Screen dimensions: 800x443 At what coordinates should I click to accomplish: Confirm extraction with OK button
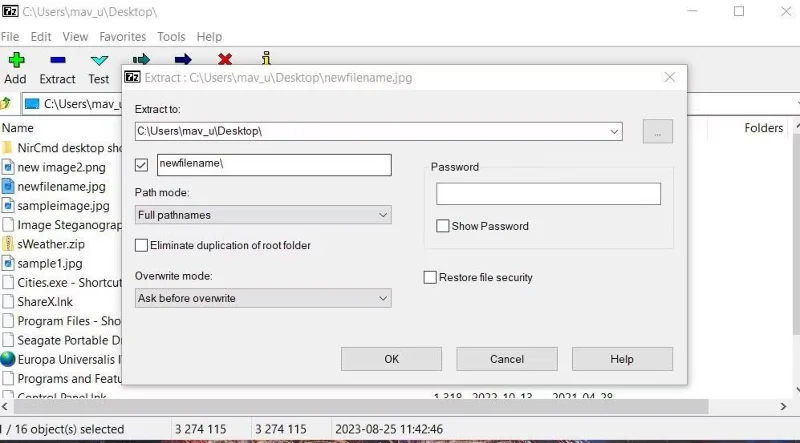point(391,359)
